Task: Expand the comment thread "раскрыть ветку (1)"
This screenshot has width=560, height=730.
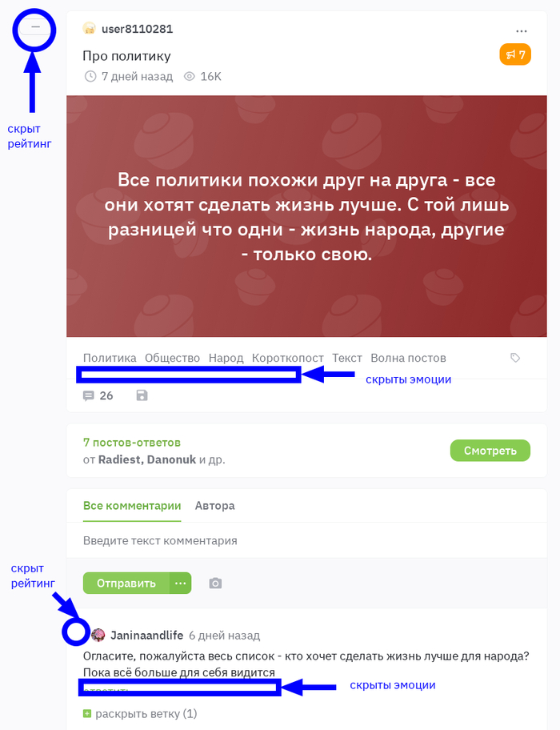Action: click(140, 714)
